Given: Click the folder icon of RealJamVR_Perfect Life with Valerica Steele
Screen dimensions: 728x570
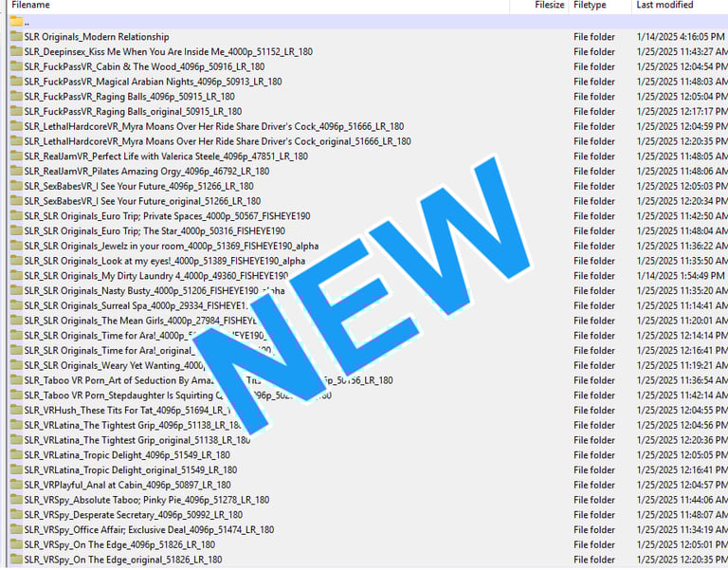Looking at the screenshot, I should [x=17, y=156].
